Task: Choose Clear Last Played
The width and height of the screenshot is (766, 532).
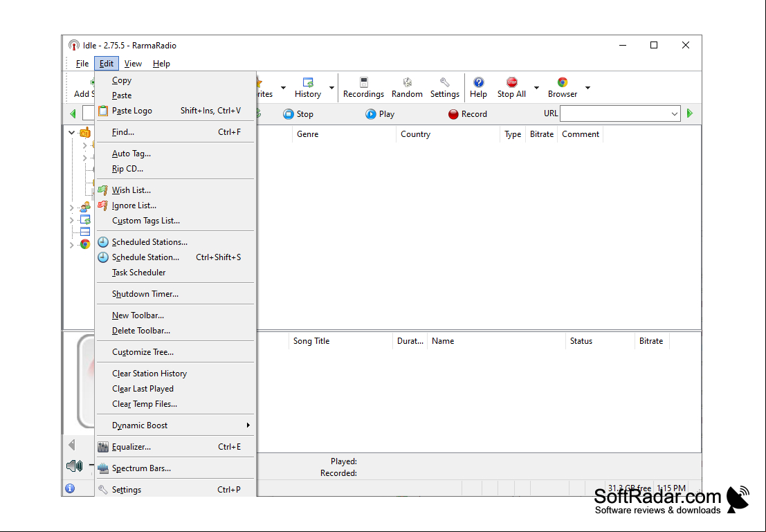Action: (x=176, y=388)
